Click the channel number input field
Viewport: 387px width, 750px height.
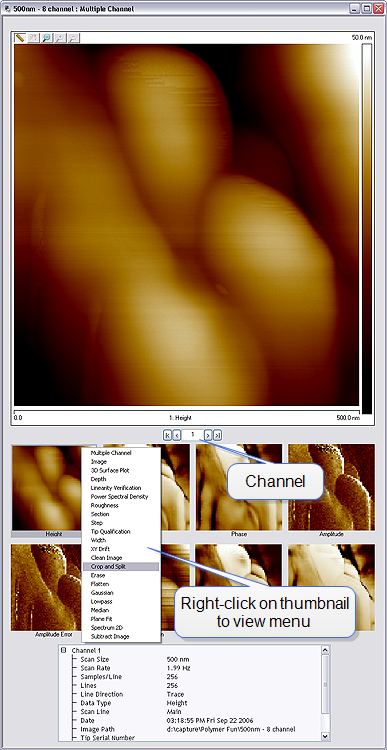click(x=192, y=435)
